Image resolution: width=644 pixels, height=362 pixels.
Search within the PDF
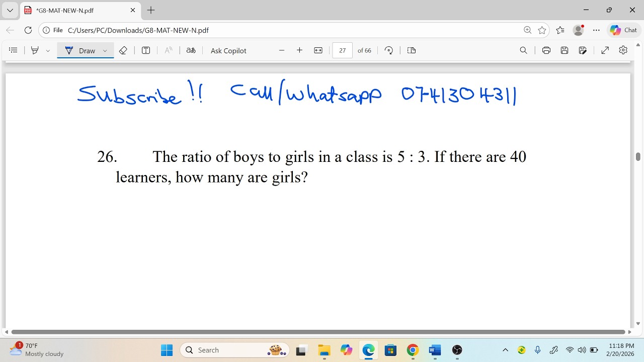pos(523,50)
